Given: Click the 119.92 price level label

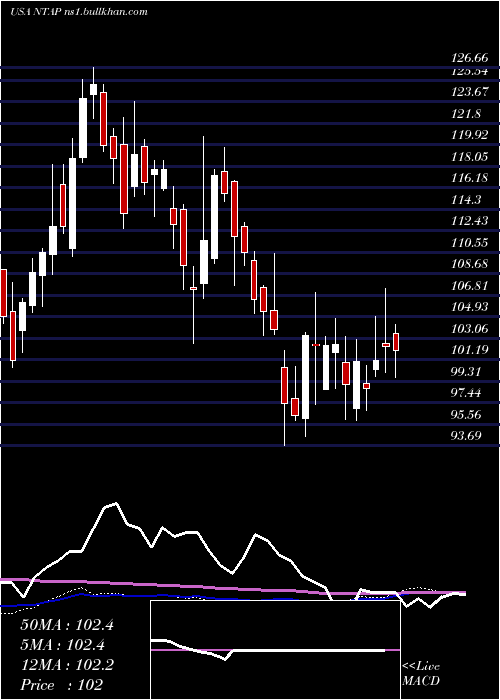Looking at the screenshot, I should (470, 135).
